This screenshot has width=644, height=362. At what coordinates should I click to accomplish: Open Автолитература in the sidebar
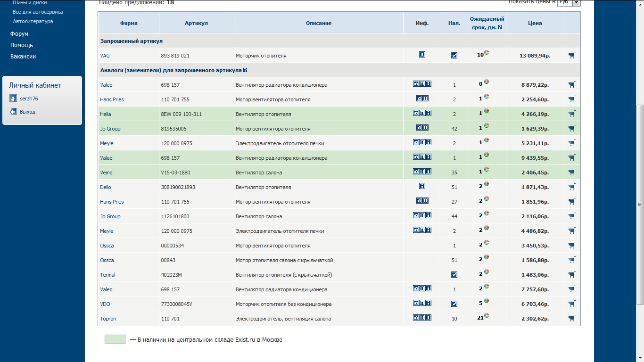[33, 21]
